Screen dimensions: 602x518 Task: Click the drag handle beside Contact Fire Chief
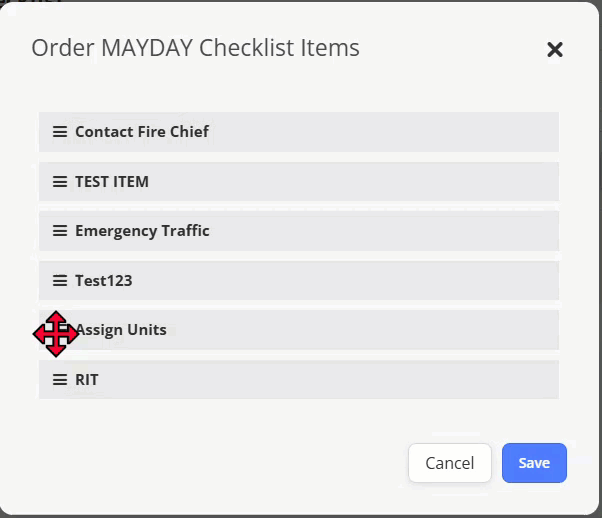[x=60, y=132]
